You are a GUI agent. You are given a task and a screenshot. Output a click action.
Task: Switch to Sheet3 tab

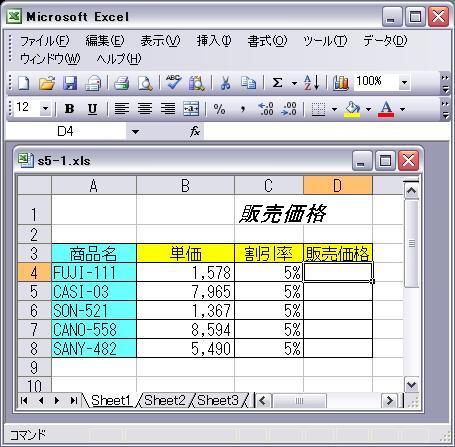pos(218,400)
